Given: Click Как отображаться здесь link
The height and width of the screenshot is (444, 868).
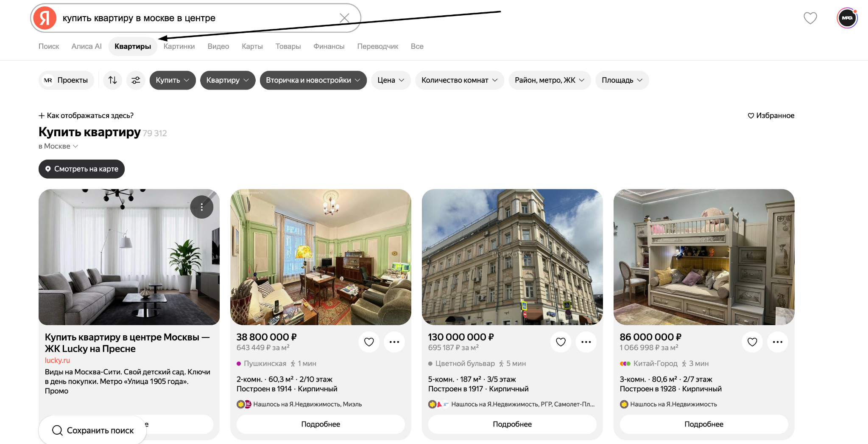Looking at the screenshot, I should coord(86,115).
